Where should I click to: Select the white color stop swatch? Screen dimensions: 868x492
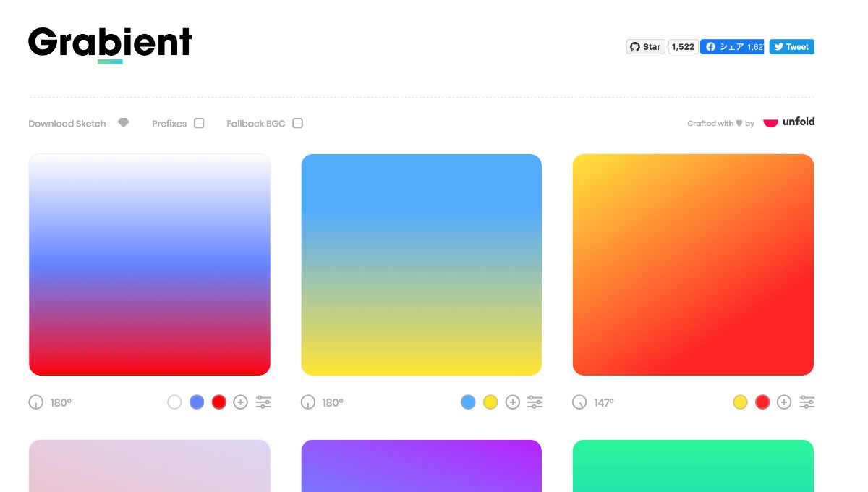tap(174, 402)
